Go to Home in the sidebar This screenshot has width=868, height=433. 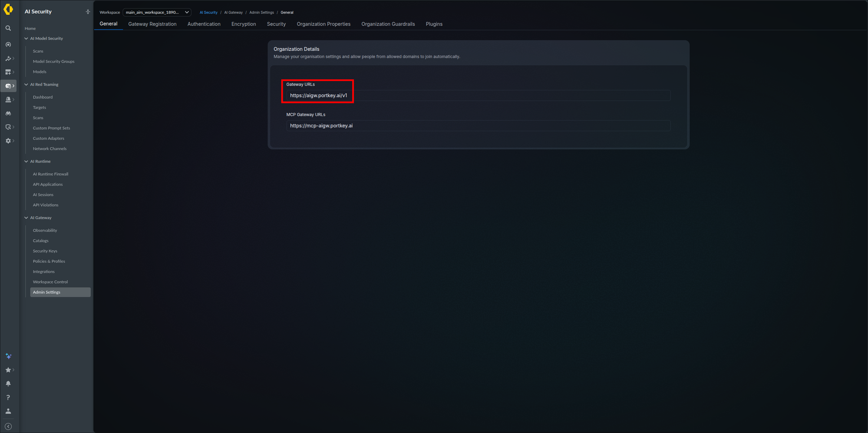coord(30,29)
